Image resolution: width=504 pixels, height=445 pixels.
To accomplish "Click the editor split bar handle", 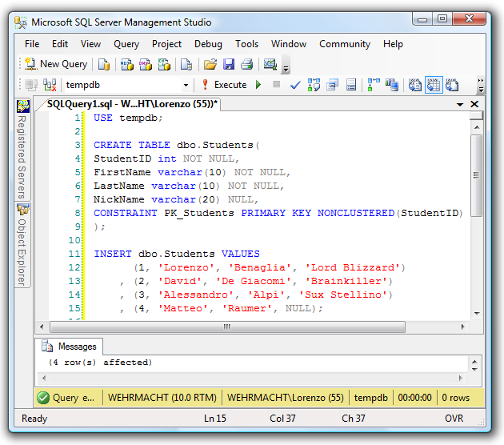I will 476,115.
